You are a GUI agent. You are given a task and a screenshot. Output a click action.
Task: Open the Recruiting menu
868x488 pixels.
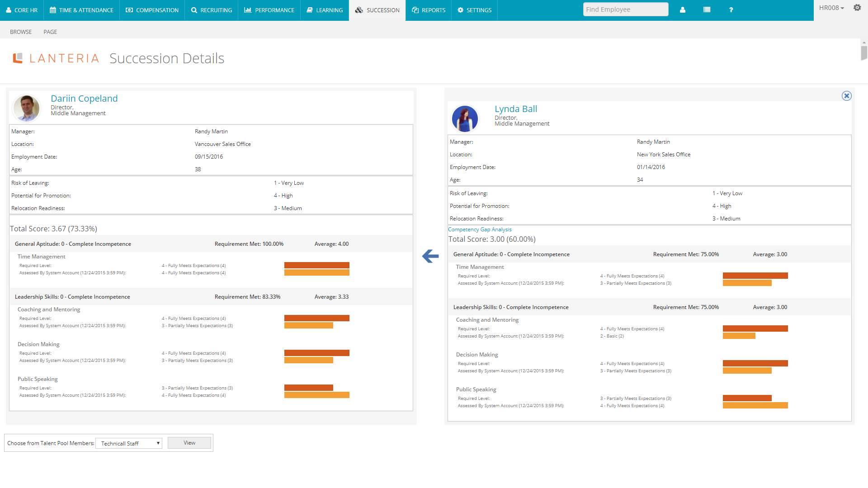coord(211,10)
